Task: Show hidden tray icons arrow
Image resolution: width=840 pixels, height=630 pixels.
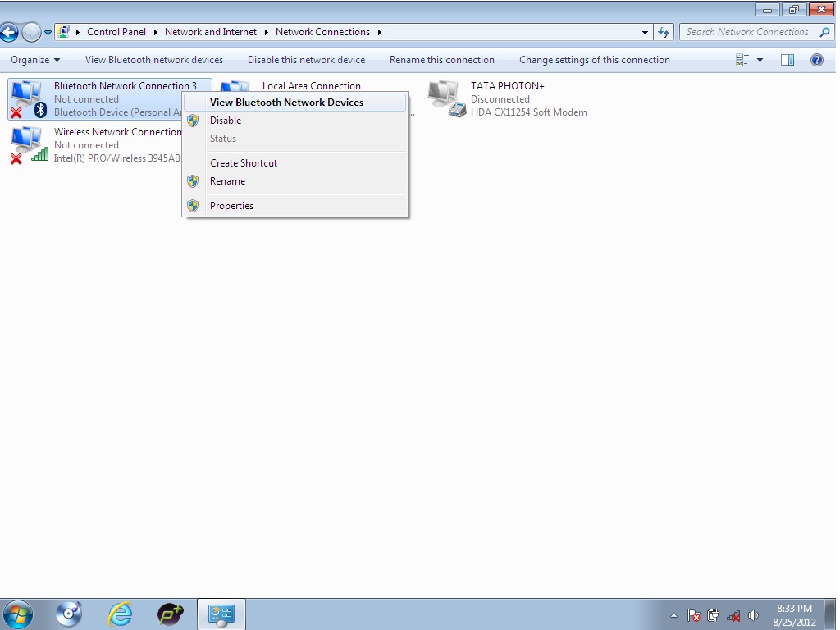Action: click(673, 615)
